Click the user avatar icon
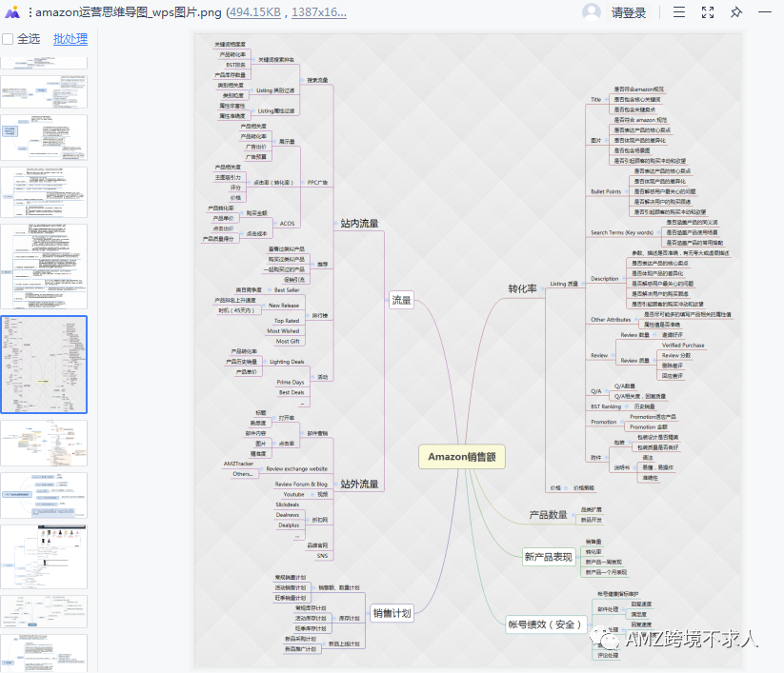 pos(591,12)
